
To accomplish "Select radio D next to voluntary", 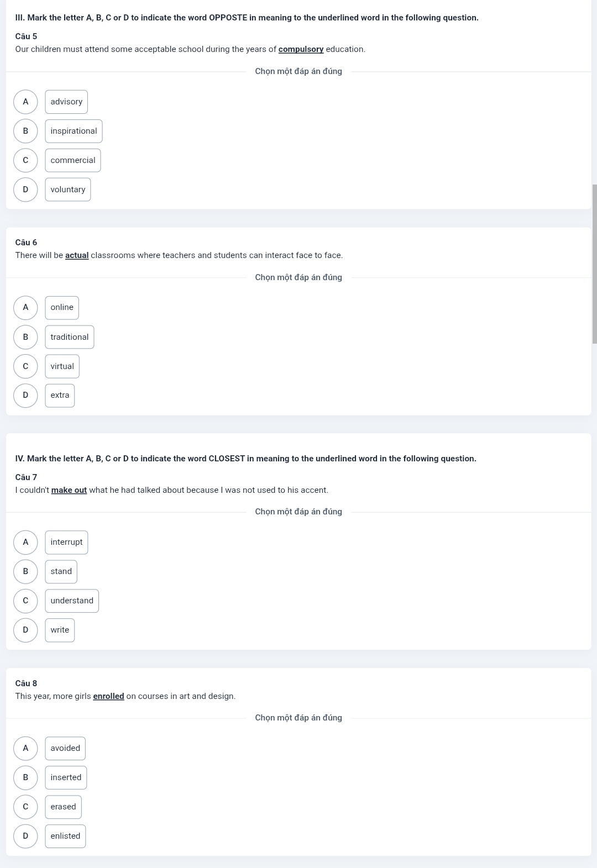I will pos(25,190).
